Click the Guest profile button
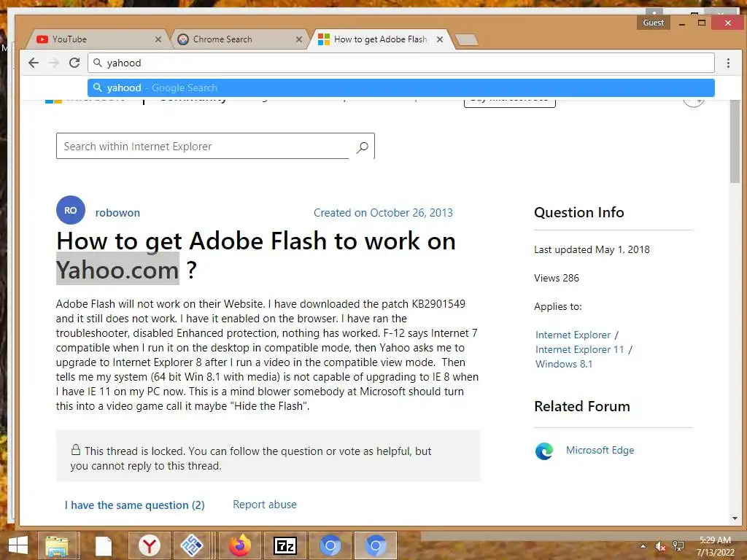The image size is (747, 560). [653, 23]
